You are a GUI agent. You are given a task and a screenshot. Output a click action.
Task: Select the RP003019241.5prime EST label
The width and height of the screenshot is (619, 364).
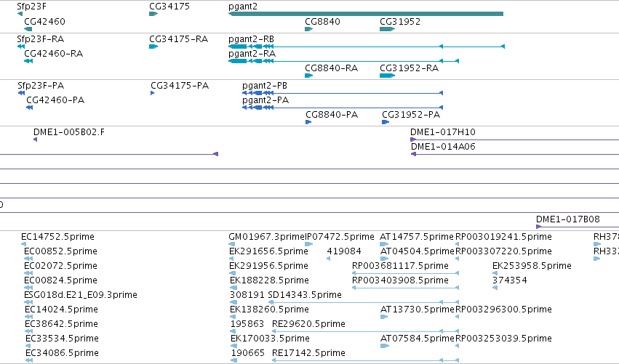coord(503,237)
